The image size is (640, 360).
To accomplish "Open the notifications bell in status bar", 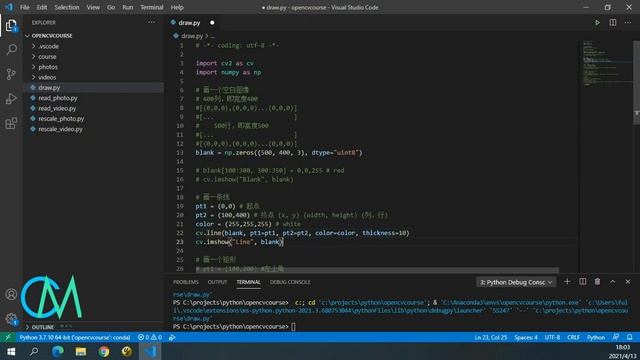I will [x=630, y=337].
